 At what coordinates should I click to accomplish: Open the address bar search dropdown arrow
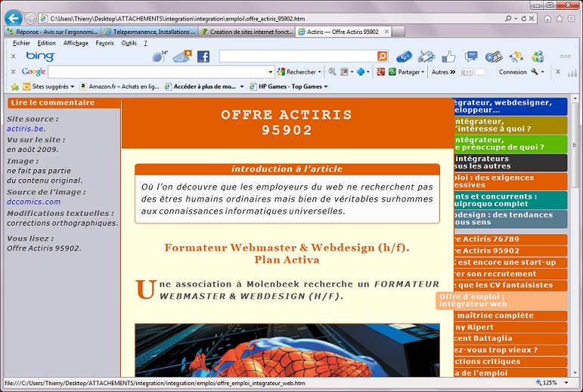tap(516, 18)
